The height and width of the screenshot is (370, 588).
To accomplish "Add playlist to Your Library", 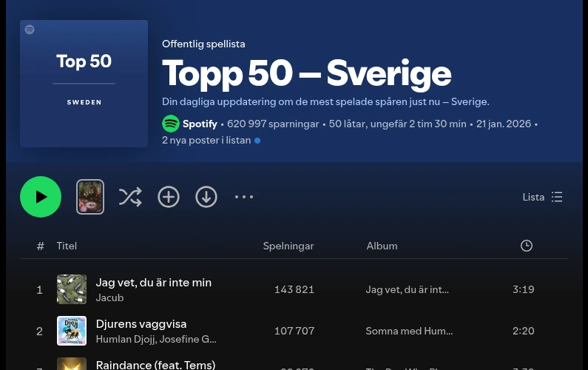I will point(169,197).
